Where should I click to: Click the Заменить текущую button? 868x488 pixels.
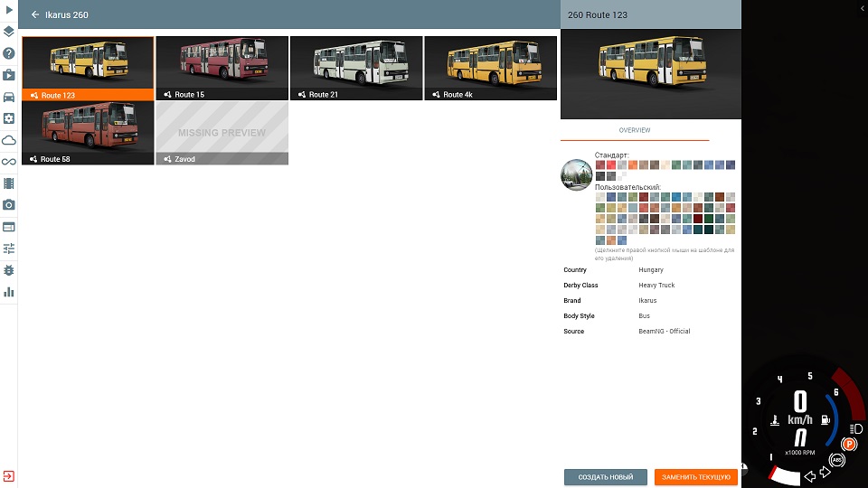pyautogui.click(x=695, y=477)
